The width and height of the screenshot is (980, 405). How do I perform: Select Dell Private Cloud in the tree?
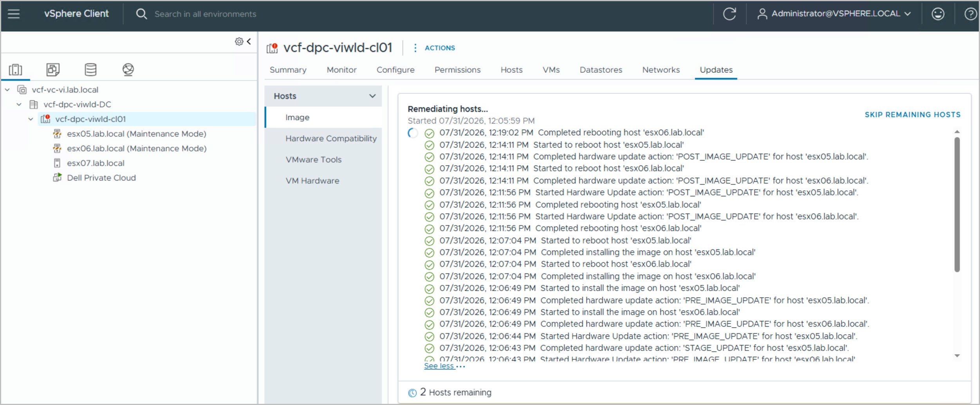[x=101, y=178]
